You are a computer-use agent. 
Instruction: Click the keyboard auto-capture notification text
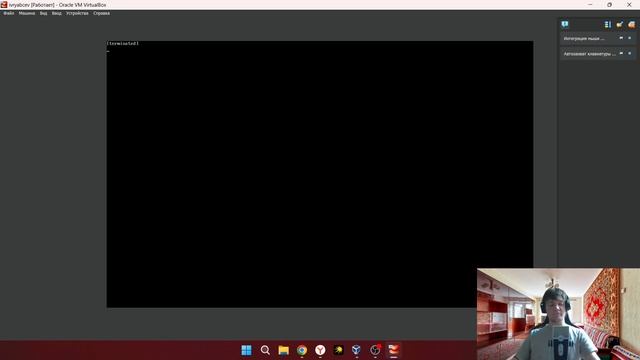[590, 53]
